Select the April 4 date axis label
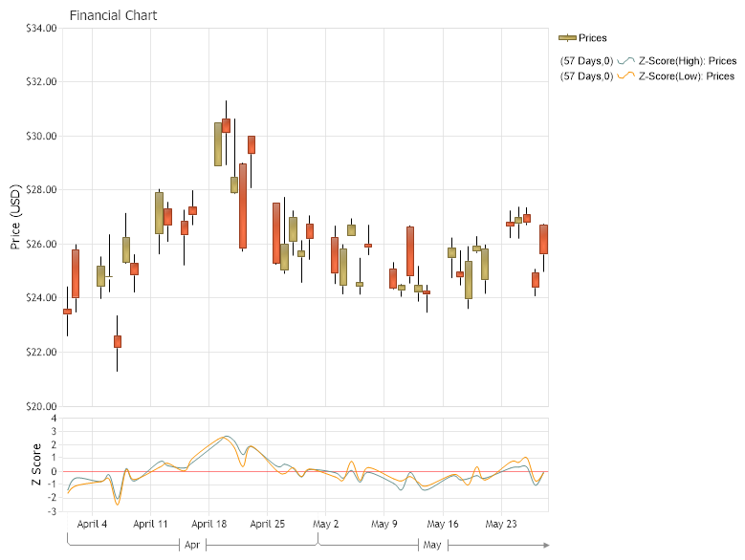 (x=92, y=525)
